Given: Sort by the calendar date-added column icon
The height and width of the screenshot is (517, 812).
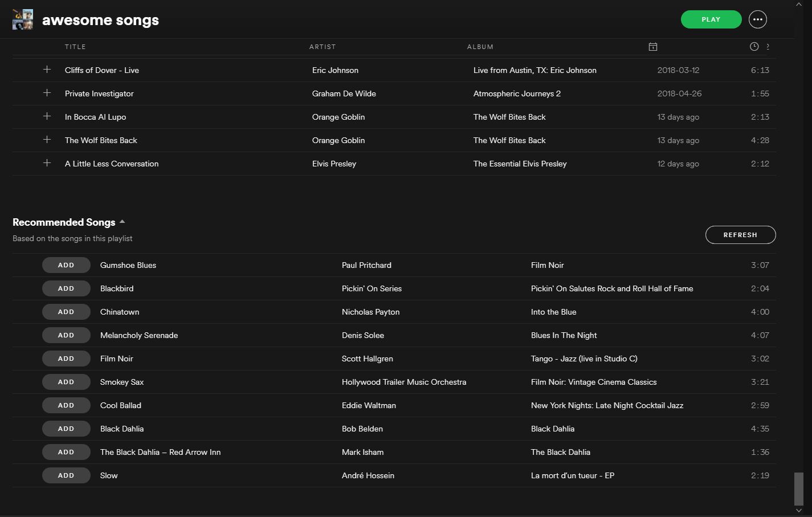Looking at the screenshot, I should (x=653, y=47).
